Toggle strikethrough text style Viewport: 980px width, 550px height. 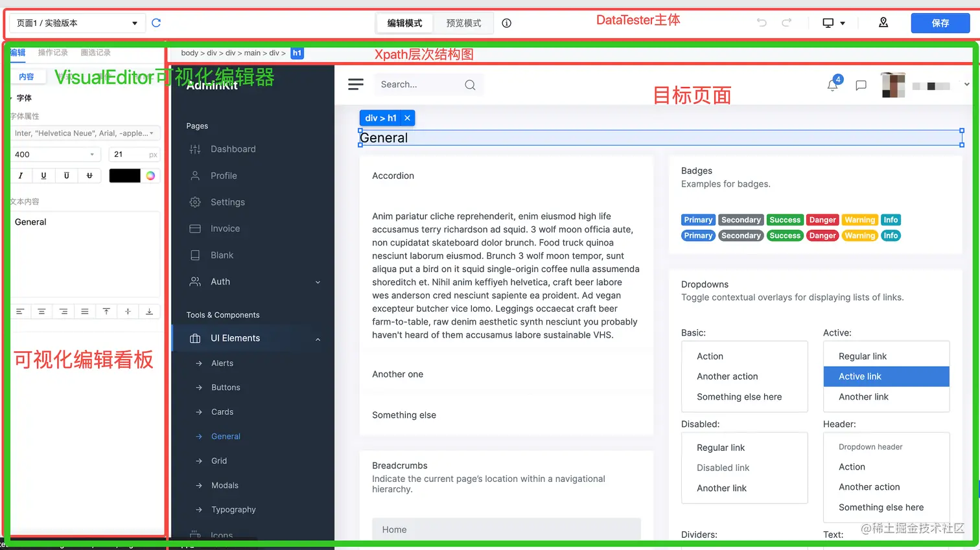pos(89,176)
